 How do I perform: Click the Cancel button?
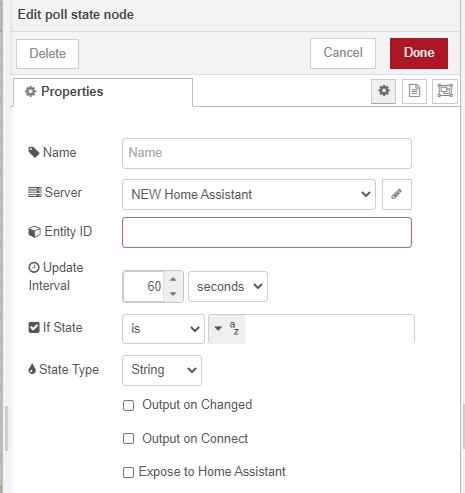[x=343, y=53]
